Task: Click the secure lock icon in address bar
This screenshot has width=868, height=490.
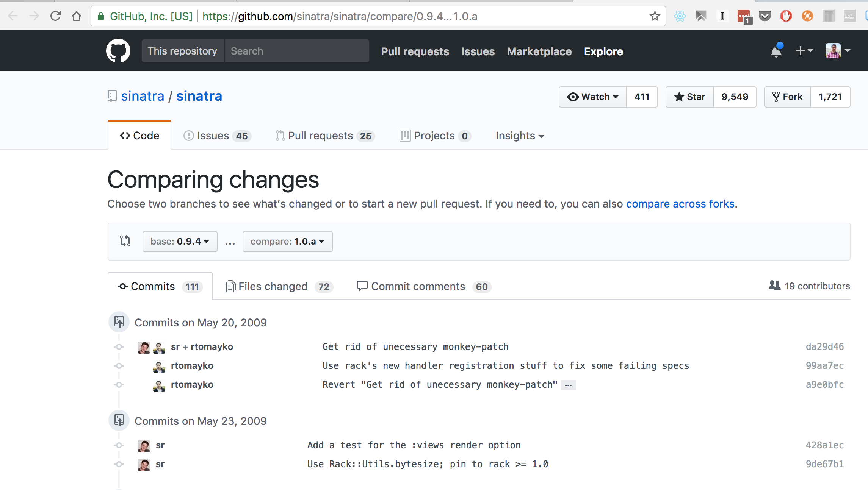Action: click(x=101, y=16)
